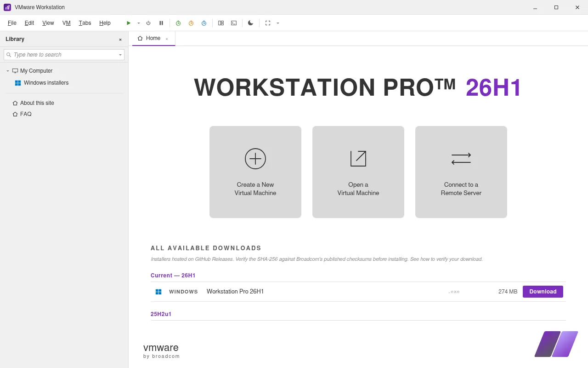Click the vmware by broadcom logo
Image resolution: width=588 pixels, height=368 pixels.
(162, 351)
